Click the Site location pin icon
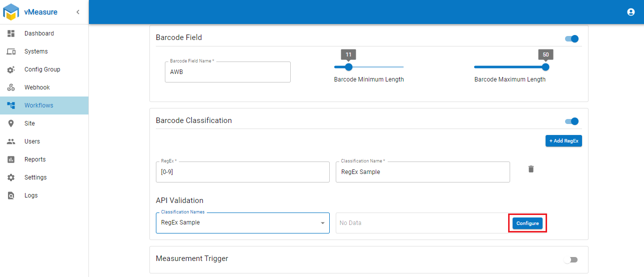This screenshot has height=277, width=644. tap(11, 123)
